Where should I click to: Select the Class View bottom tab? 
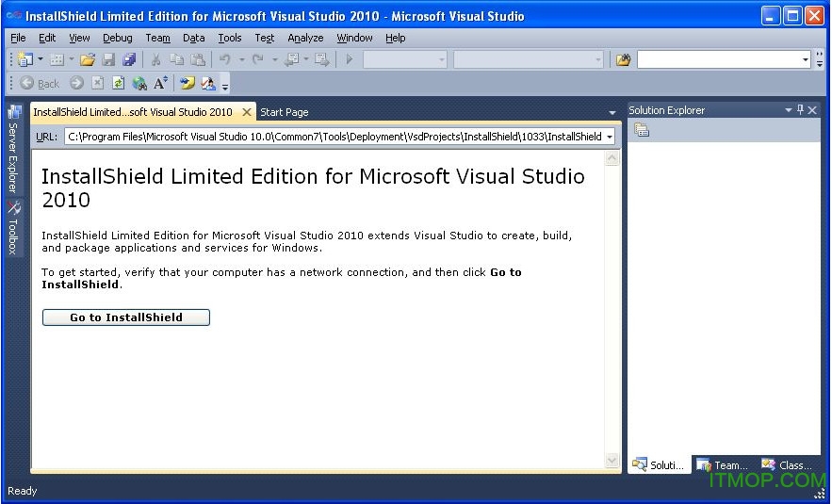(x=788, y=465)
